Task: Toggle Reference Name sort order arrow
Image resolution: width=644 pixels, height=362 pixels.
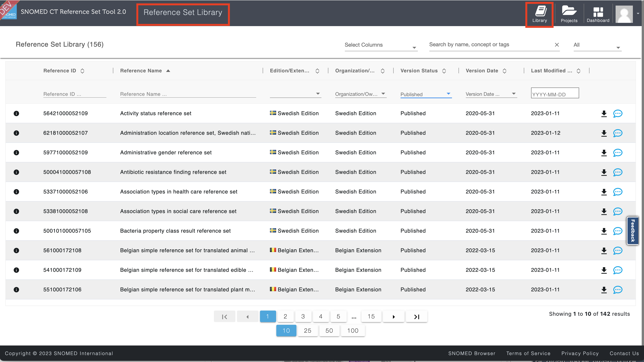Action: pyautogui.click(x=168, y=71)
